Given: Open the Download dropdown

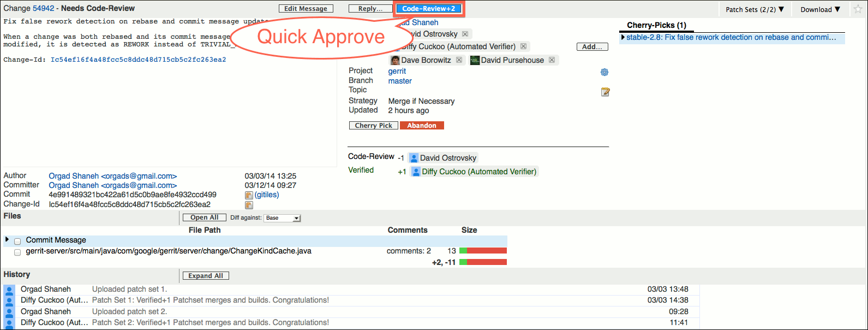Looking at the screenshot, I should [820, 9].
